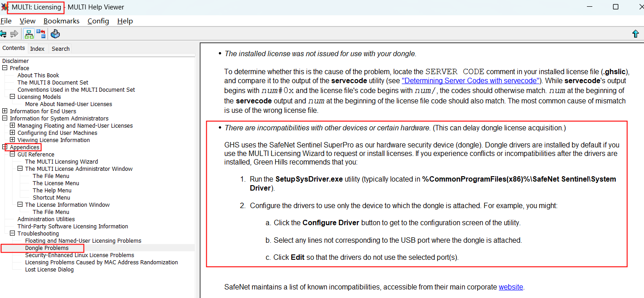The width and height of the screenshot is (644, 298).
Task: Open the Config menu
Action: pyautogui.click(x=98, y=21)
